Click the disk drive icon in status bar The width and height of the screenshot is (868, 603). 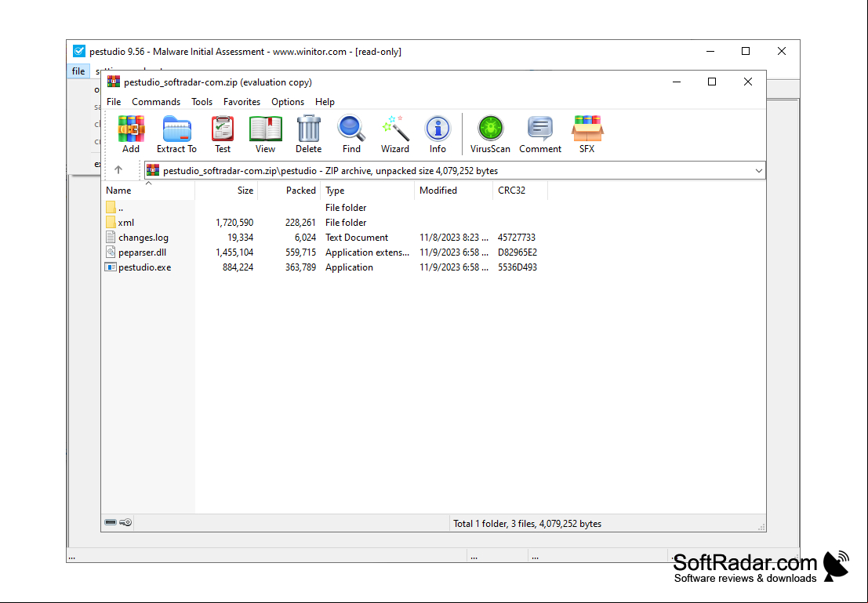111,522
